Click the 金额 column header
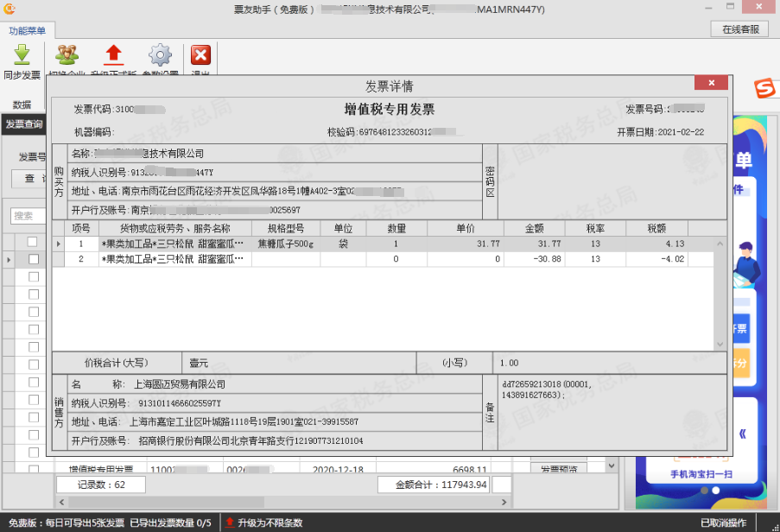780x532 pixels. pos(535,228)
